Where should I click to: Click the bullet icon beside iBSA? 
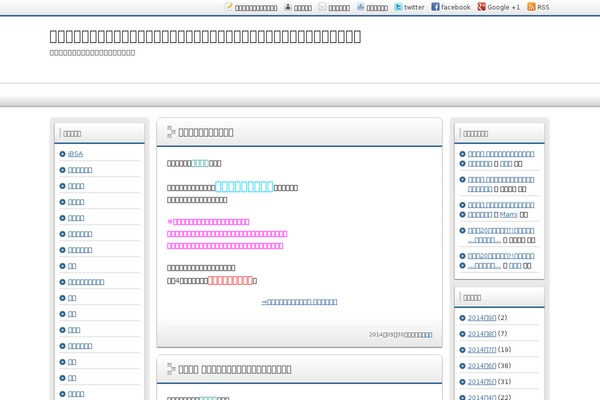pos(62,154)
